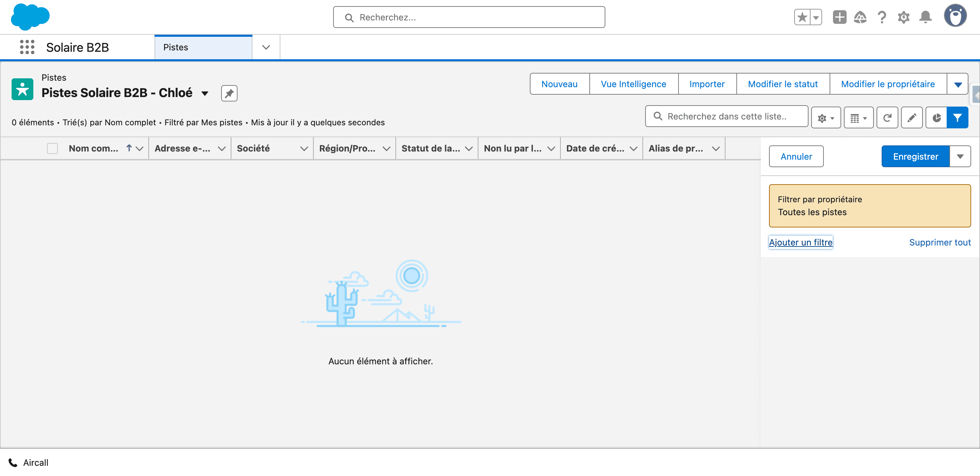Open Région/Province column menu chevron
The image size is (980, 476).
click(387, 148)
